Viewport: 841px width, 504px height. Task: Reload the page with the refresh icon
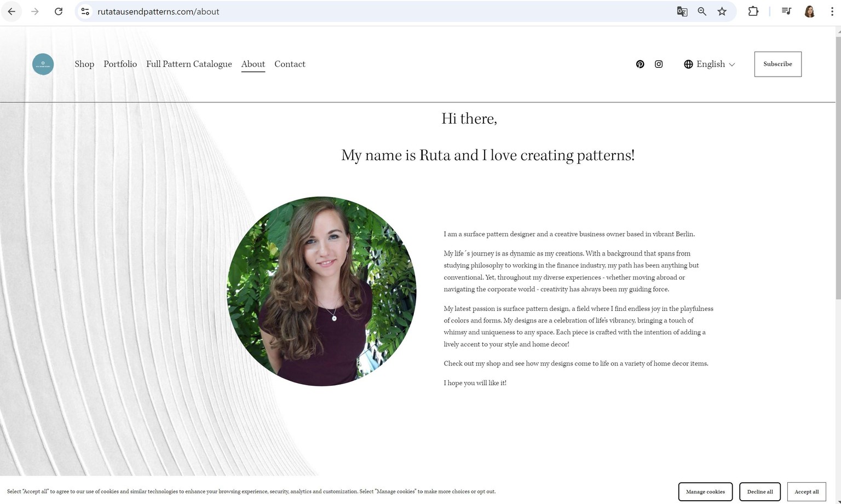(59, 11)
